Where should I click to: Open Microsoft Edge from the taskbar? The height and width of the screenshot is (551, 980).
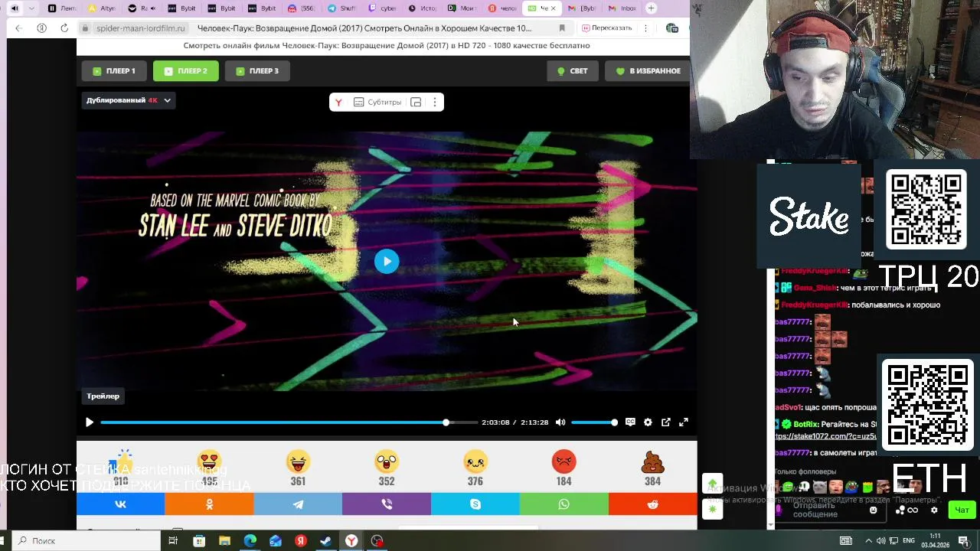click(x=250, y=541)
